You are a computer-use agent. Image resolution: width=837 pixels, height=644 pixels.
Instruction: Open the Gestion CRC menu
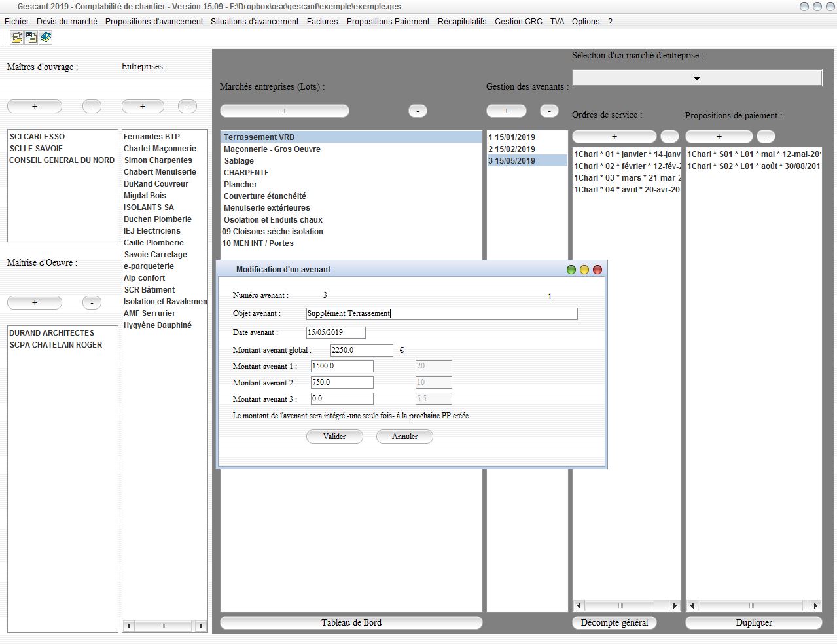click(518, 22)
